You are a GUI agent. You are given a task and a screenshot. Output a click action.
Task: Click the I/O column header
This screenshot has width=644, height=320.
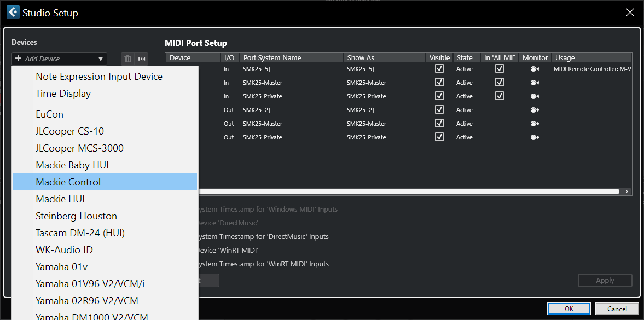click(229, 58)
